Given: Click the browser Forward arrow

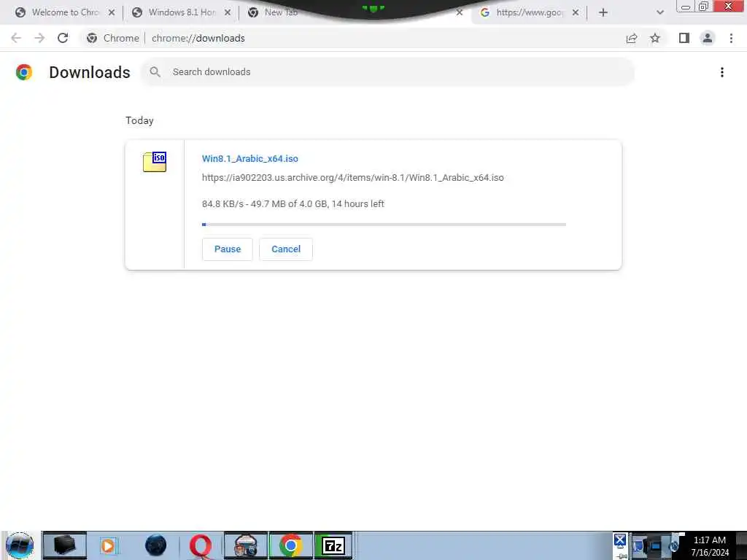Looking at the screenshot, I should tap(39, 38).
